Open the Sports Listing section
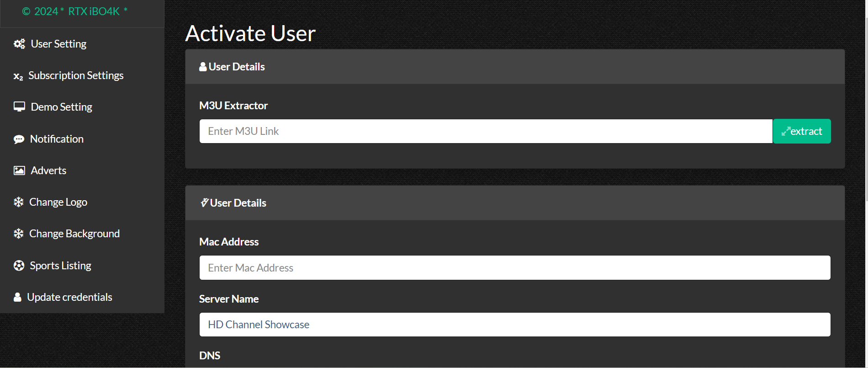Screen dimensions: 868x368 click(x=60, y=266)
